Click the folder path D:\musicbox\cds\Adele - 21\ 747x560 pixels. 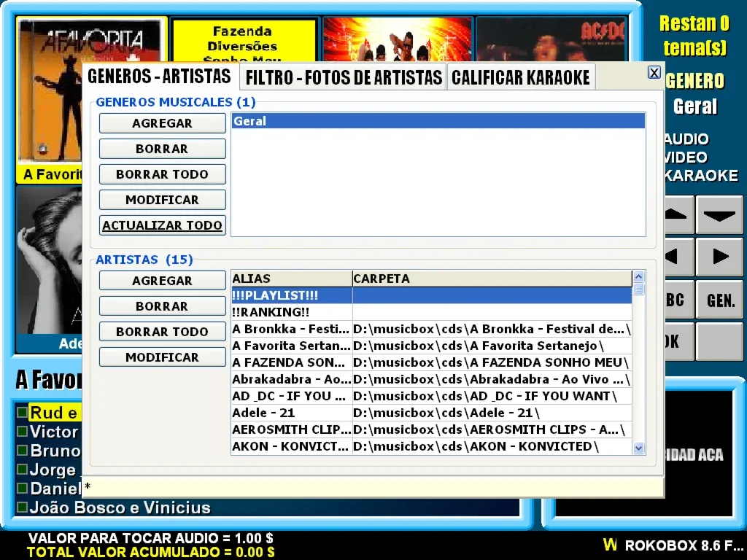[492, 413]
